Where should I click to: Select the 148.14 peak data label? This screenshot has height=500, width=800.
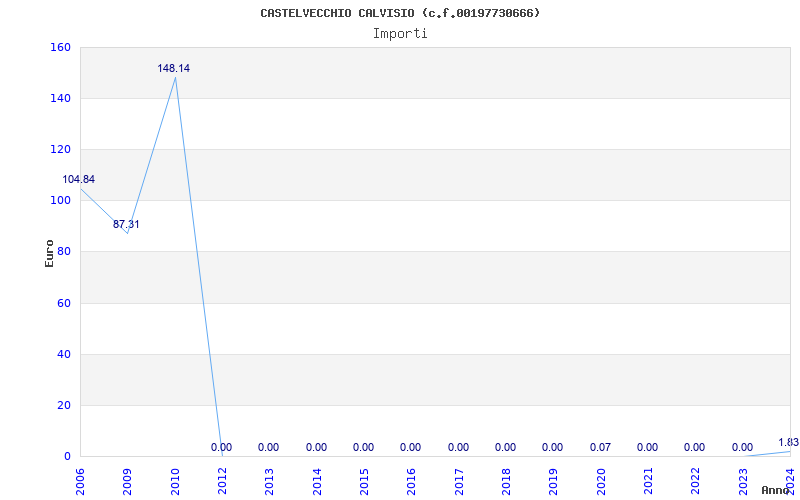[173, 68]
